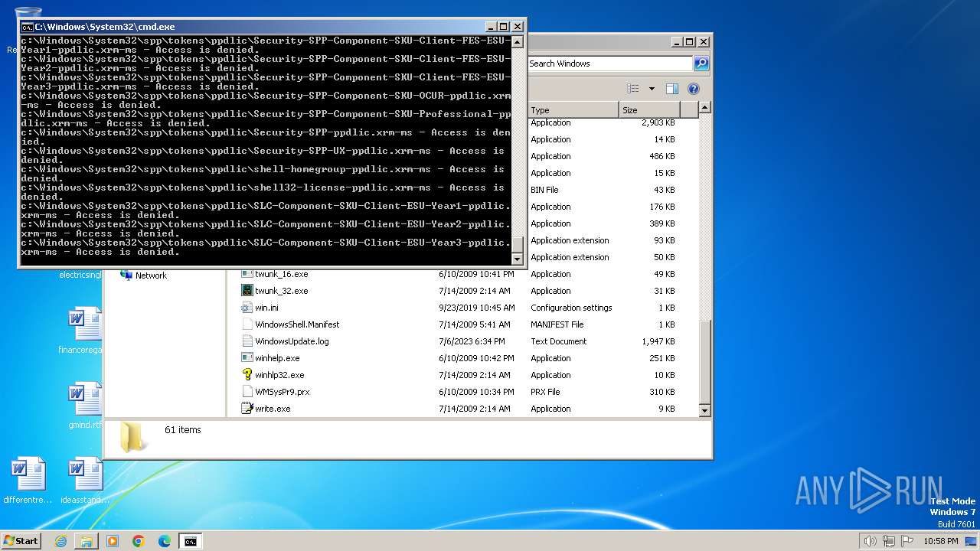Select winhelp.exe file
The image size is (980, 551).
277,358
